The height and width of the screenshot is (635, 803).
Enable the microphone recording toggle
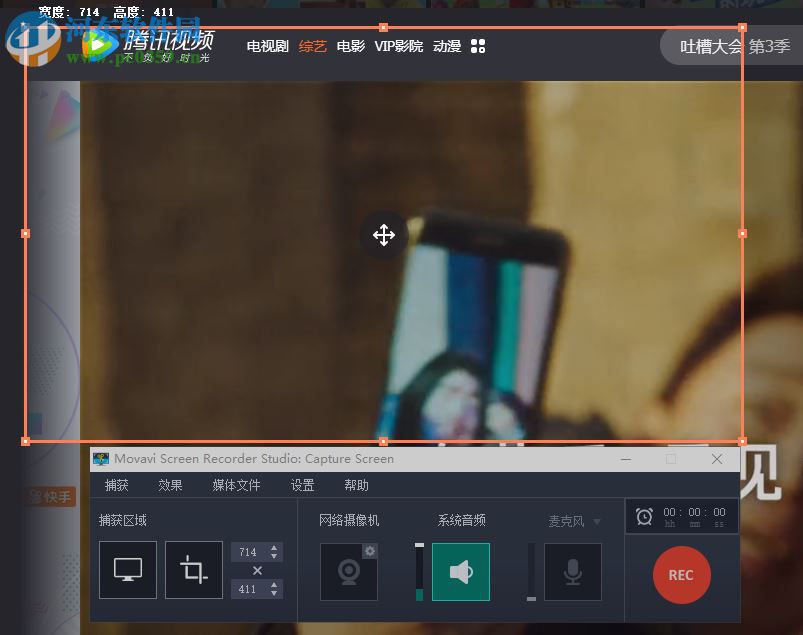pyautogui.click(x=572, y=571)
